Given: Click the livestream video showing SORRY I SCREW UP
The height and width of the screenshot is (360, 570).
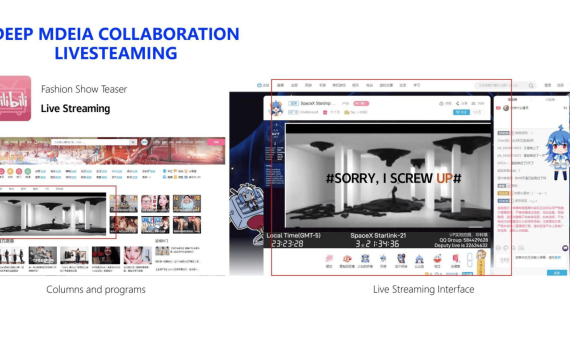Looking at the screenshot, I should (388, 176).
